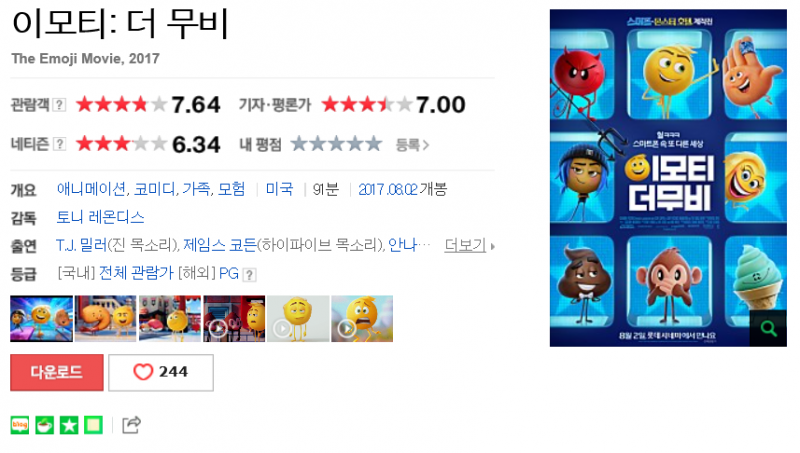Click the help icon next to 네티즌
The image size is (800, 453).
pos(60,144)
